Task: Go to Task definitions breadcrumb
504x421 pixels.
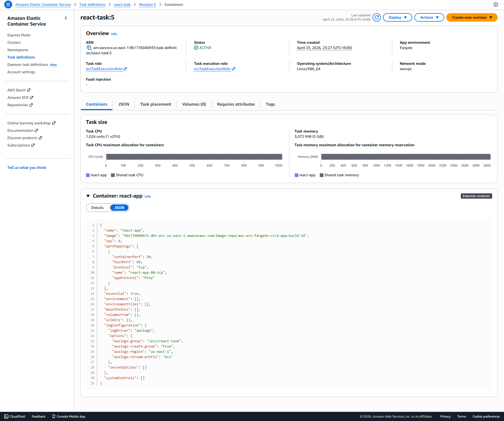Action: [x=92, y=4]
